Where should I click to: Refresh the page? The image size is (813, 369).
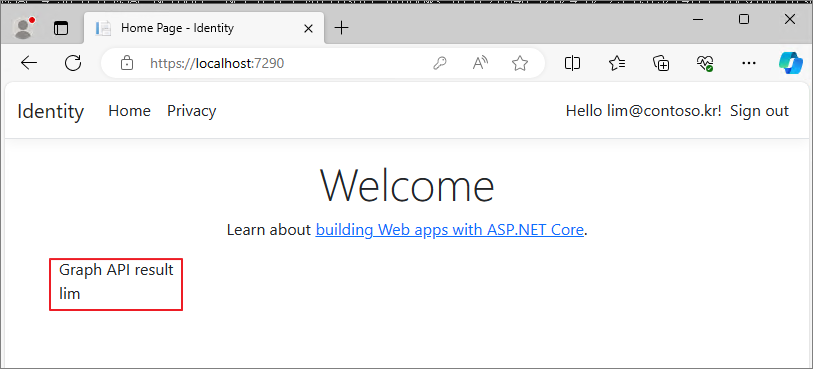click(x=73, y=63)
